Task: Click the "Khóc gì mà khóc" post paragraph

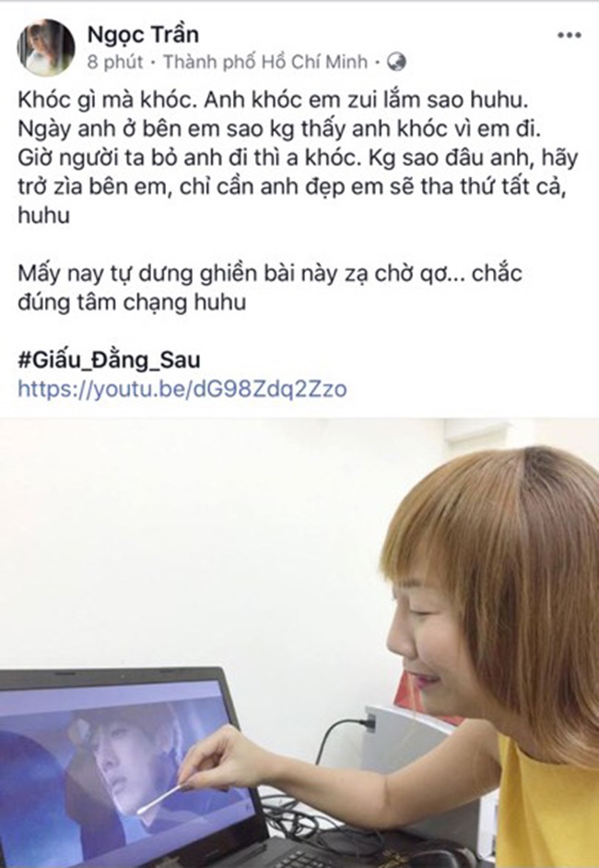Action: pos(298,158)
